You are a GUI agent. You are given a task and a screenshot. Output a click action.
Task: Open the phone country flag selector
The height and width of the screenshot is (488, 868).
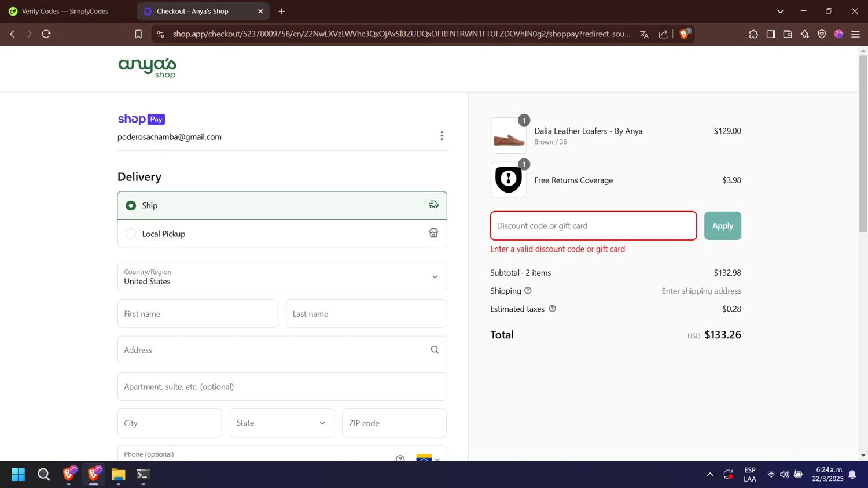coord(428,458)
